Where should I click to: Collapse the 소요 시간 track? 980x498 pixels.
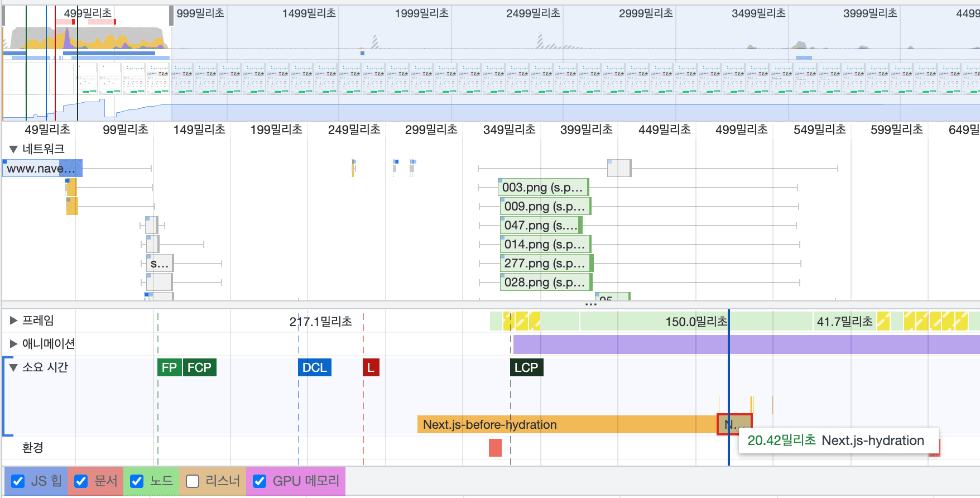click(x=13, y=367)
